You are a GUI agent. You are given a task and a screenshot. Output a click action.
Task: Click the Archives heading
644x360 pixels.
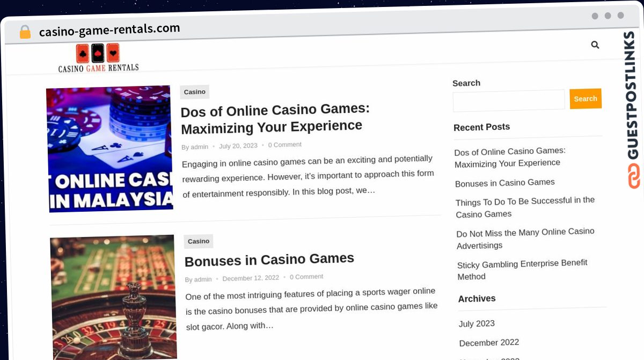(x=477, y=299)
